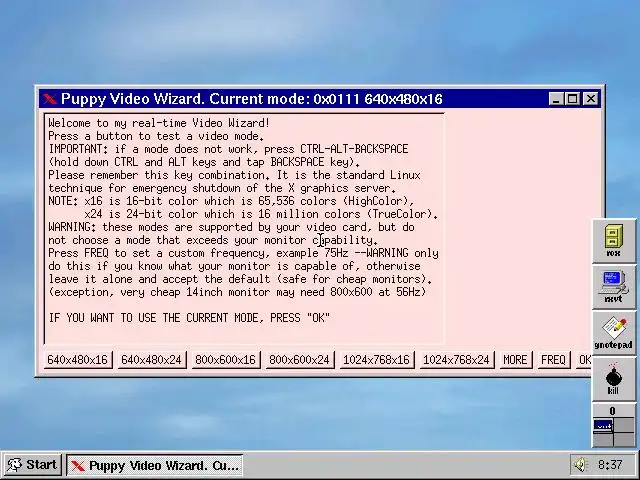The image size is (640, 480).
Task: Accept current mode with OK button
Action: pyautogui.click(x=584, y=360)
